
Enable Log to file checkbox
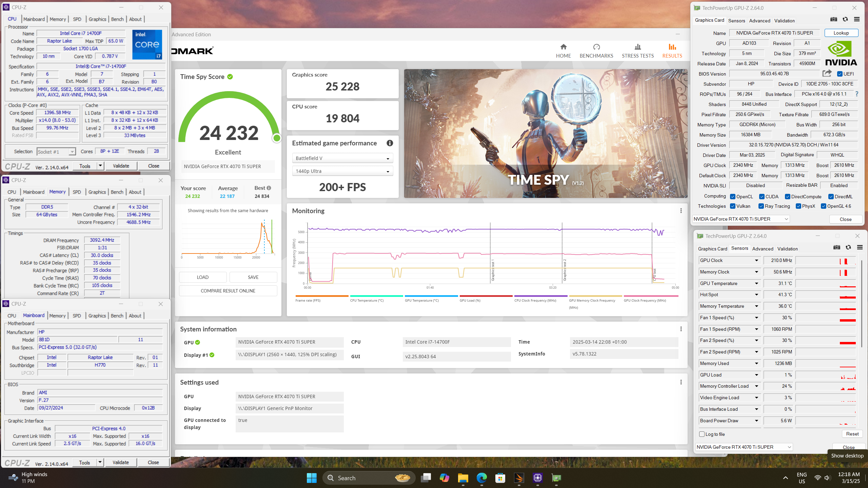tap(702, 434)
